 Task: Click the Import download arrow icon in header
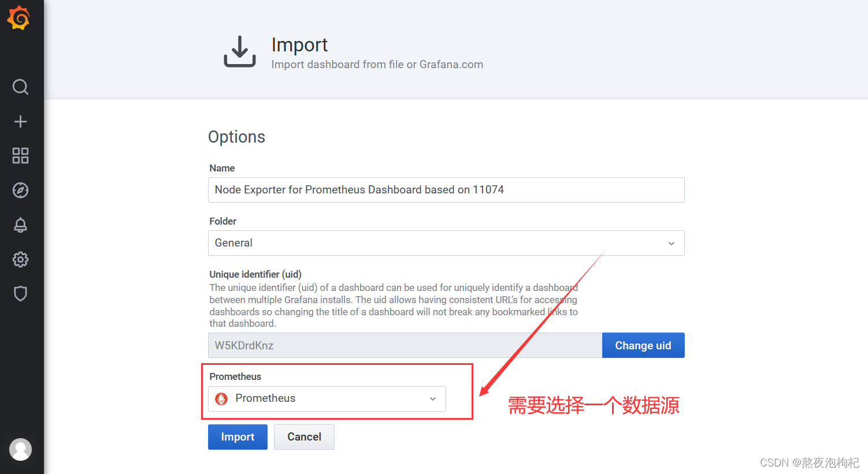(x=240, y=51)
